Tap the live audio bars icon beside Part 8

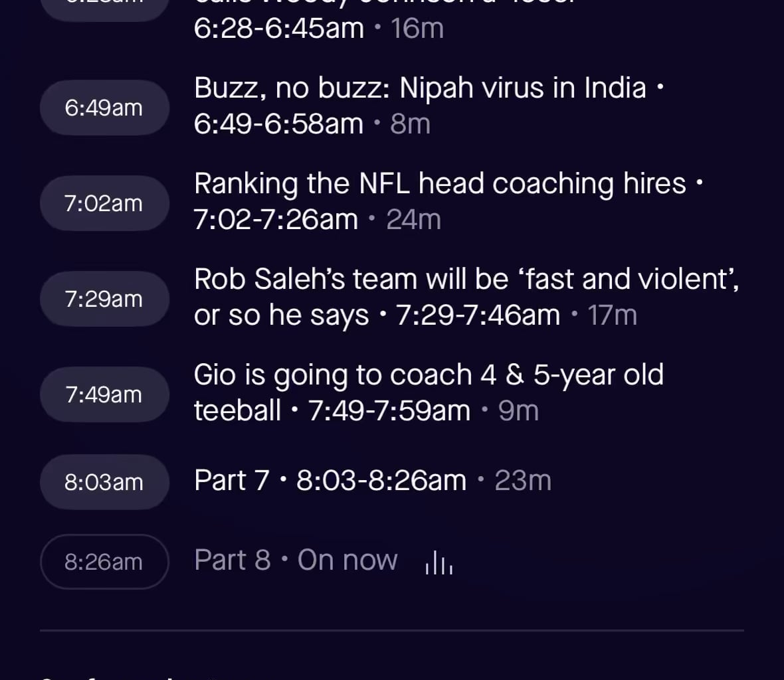pyautogui.click(x=439, y=562)
